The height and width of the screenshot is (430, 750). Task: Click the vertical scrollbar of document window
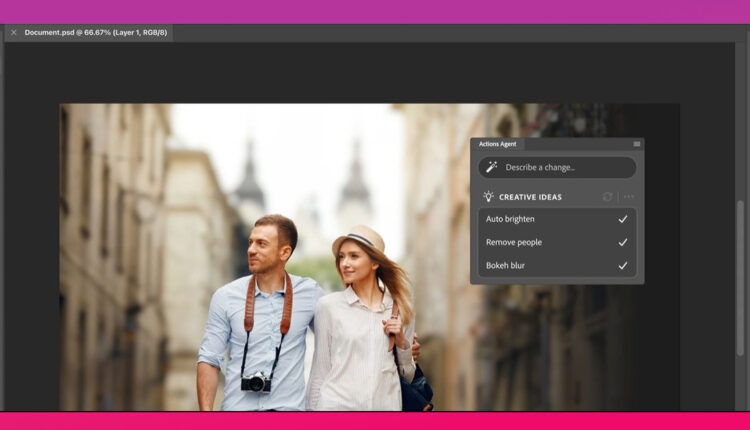point(740,278)
